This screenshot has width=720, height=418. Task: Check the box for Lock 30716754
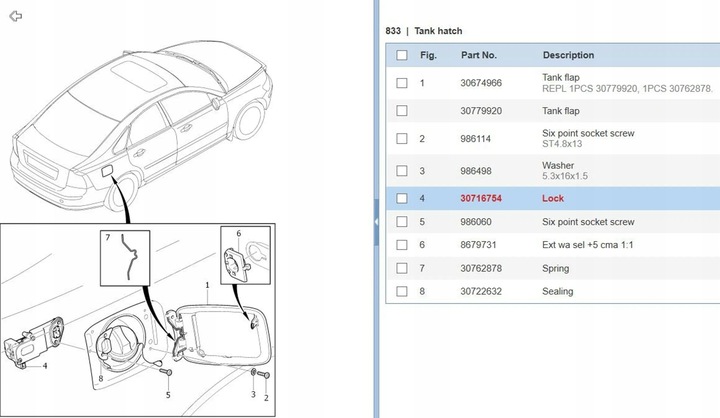pyautogui.click(x=402, y=198)
